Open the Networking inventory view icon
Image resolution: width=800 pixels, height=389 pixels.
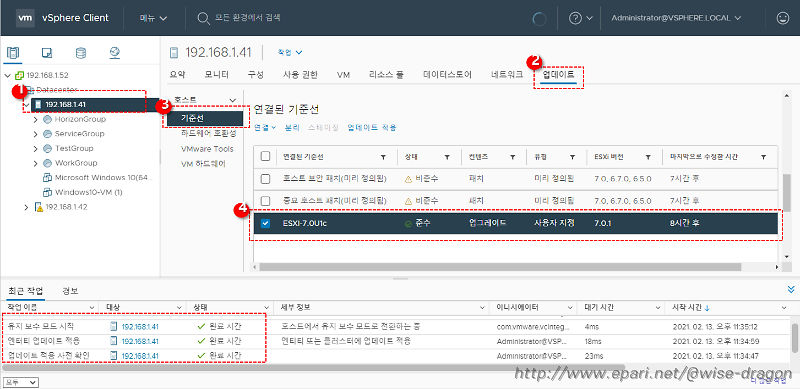(x=114, y=53)
